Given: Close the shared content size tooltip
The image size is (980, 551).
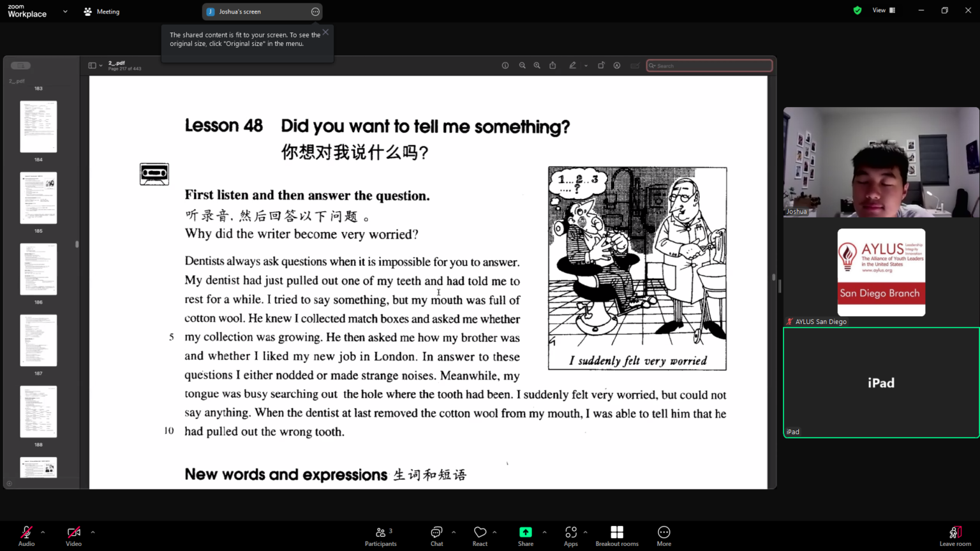Looking at the screenshot, I should tap(325, 32).
